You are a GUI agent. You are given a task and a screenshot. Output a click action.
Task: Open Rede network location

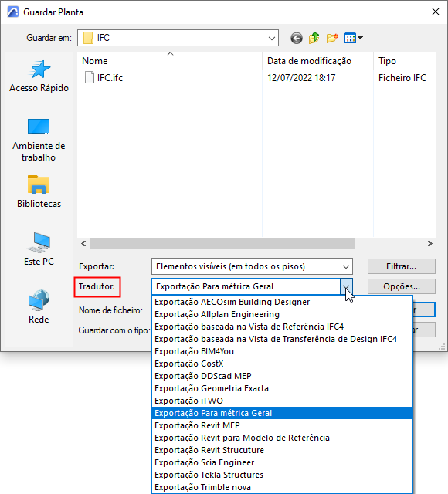[39, 307]
